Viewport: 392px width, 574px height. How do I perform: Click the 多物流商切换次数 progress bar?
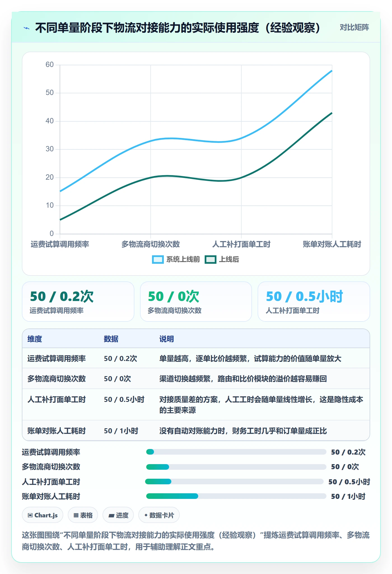point(236,467)
